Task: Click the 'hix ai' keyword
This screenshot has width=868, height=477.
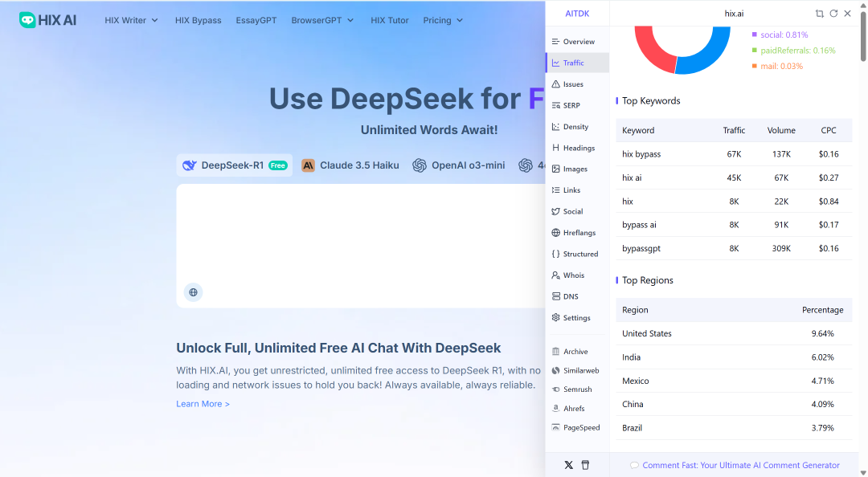Action: tap(632, 177)
